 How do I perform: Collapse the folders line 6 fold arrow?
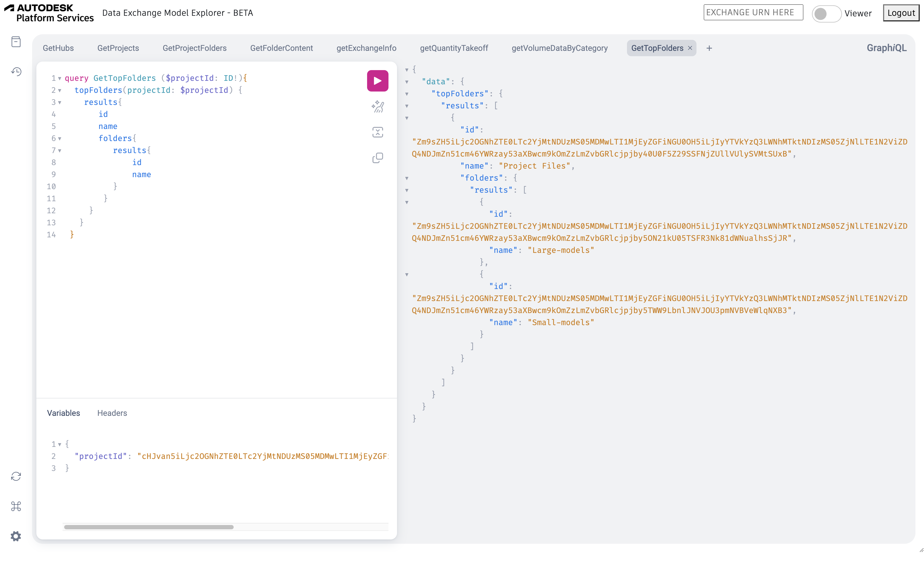pyautogui.click(x=60, y=139)
